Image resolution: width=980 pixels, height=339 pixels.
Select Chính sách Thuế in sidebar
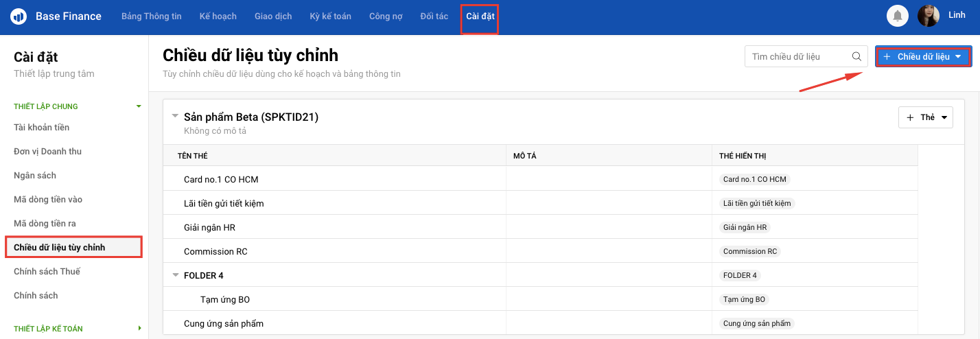click(47, 271)
